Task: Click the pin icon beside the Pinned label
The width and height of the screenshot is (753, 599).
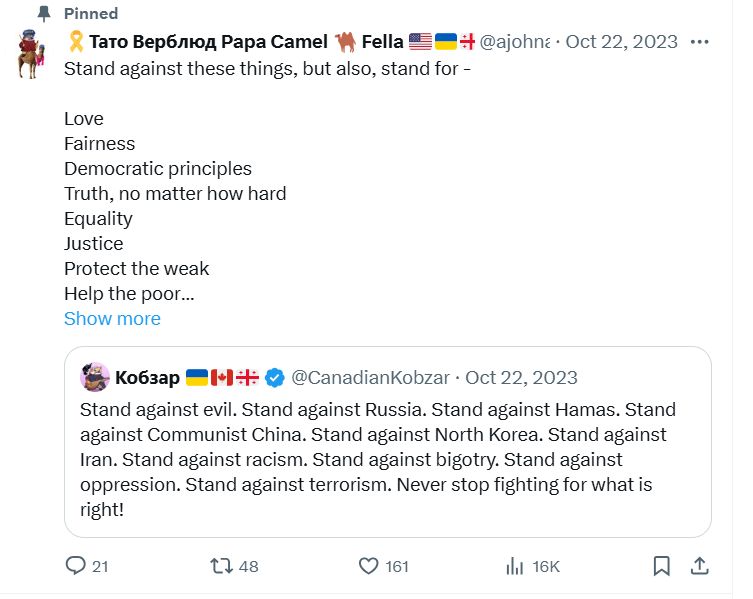Action: 43,14
